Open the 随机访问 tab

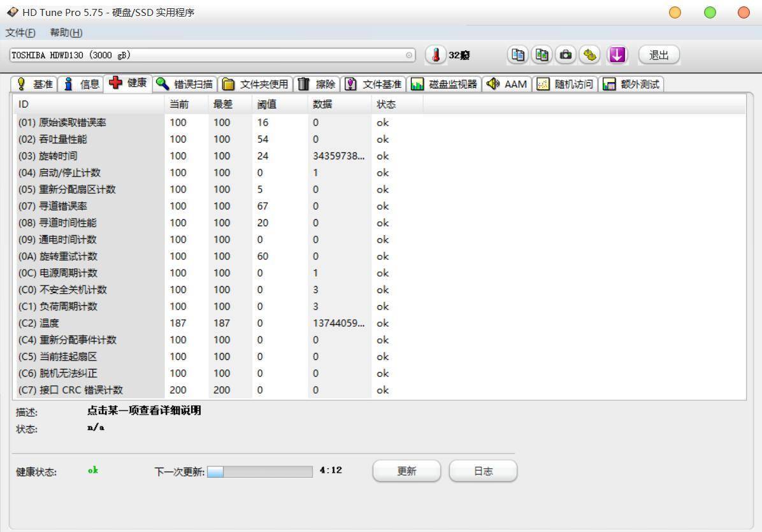coord(564,84)
